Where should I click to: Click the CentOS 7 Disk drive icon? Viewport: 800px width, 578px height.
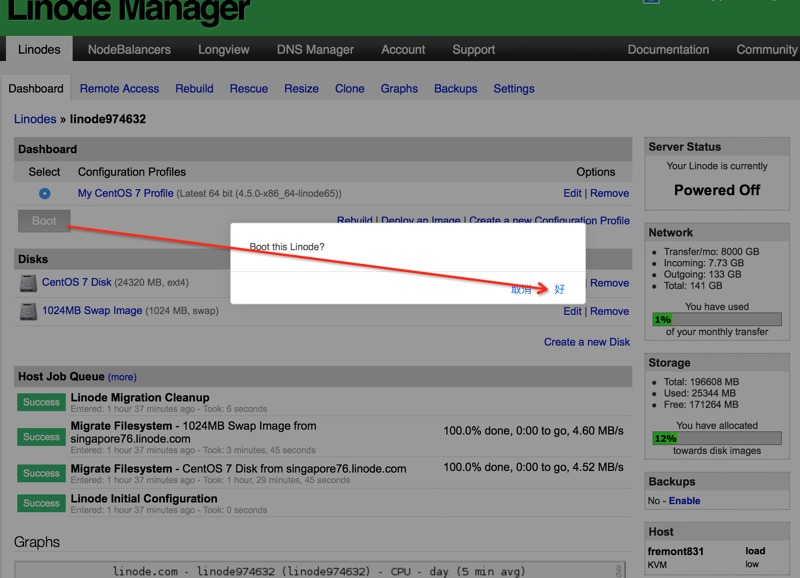tap(29, 283)
